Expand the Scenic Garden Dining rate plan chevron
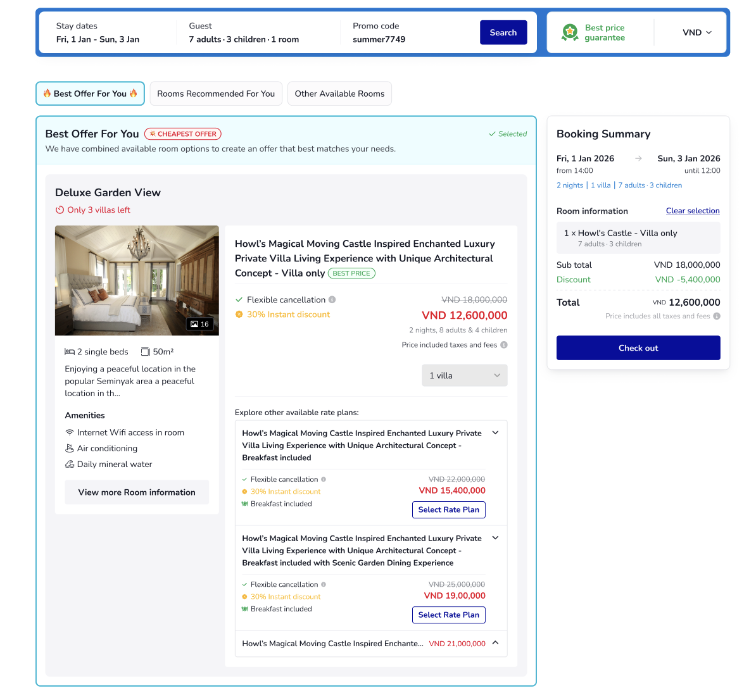Viewport: 756px width, 700px height. 495,538
